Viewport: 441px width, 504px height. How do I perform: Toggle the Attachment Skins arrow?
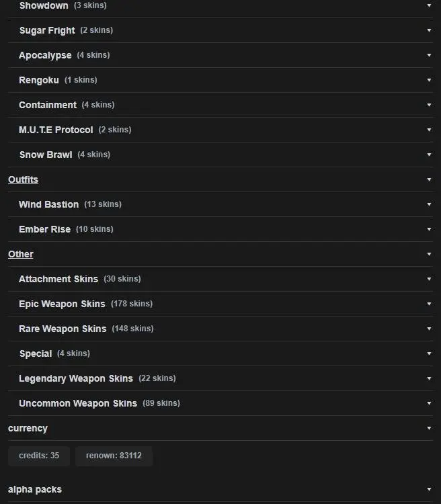pyautogui.click(x=429, y=279)
